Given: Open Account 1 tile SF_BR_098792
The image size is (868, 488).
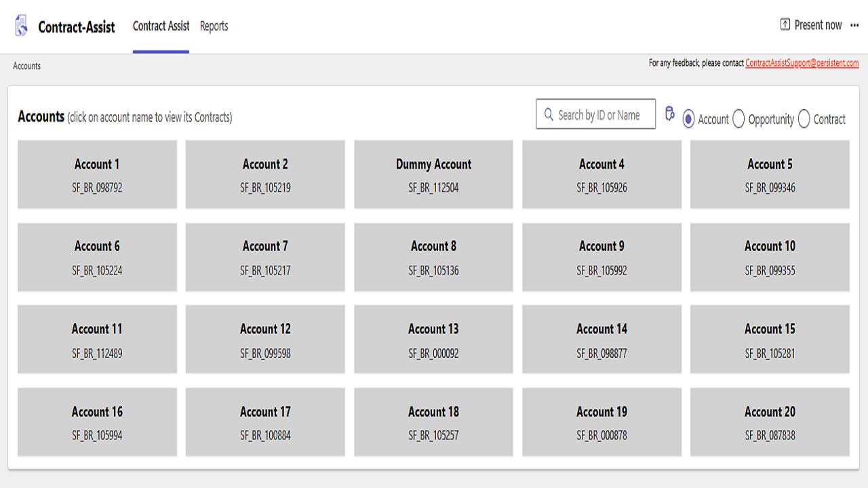Looking at the screenshot, I should tap(97, 175).
